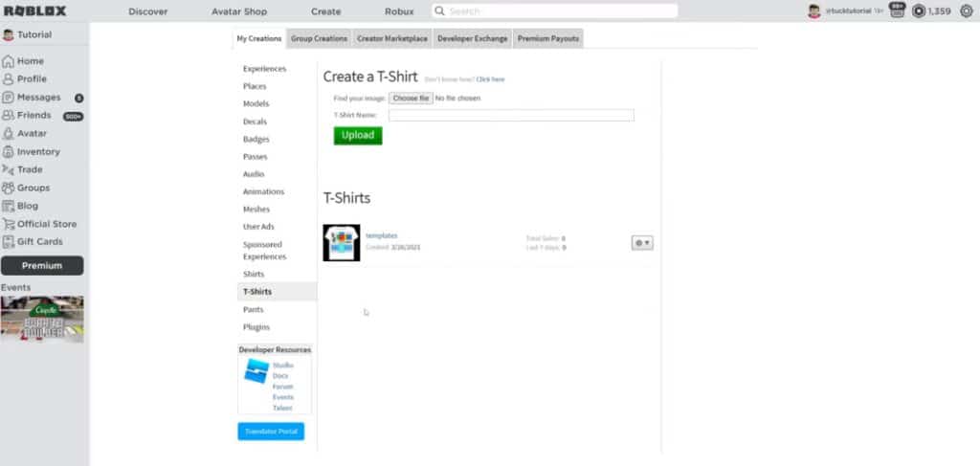
Task: Open the settings gear in top bar
Action: click(x=967, y=11)
